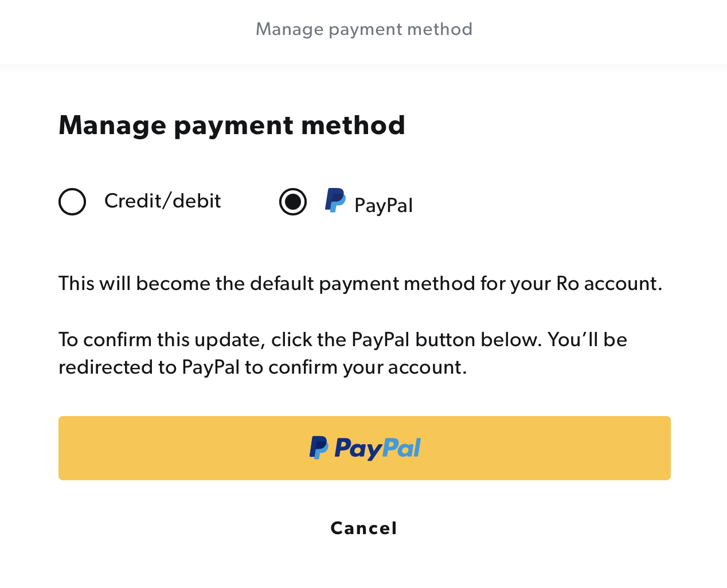Viewport: 727px width, 588px height.
Task: Click the PayPal wordmark in the yellow button
Action: click(377, 448)
